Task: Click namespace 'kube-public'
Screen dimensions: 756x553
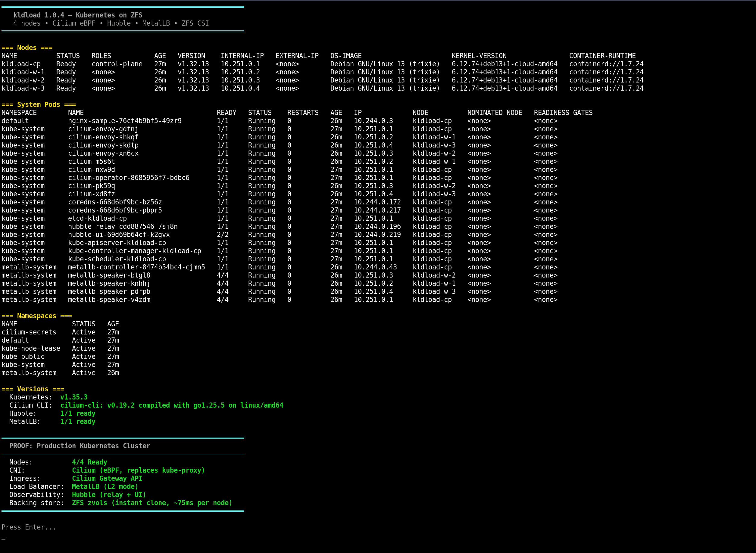Action: [23, 356]
